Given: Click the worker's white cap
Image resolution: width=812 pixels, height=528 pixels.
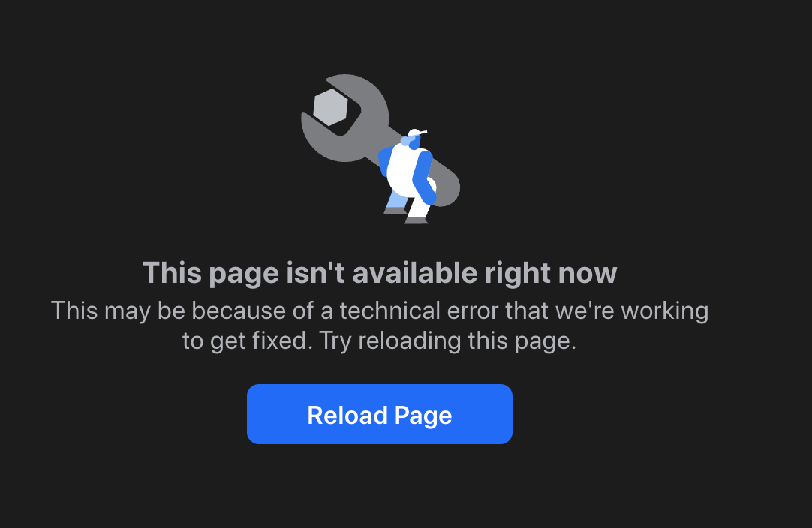Looking at the screenshot, I should pyautogui.click(x=417, y=133).
